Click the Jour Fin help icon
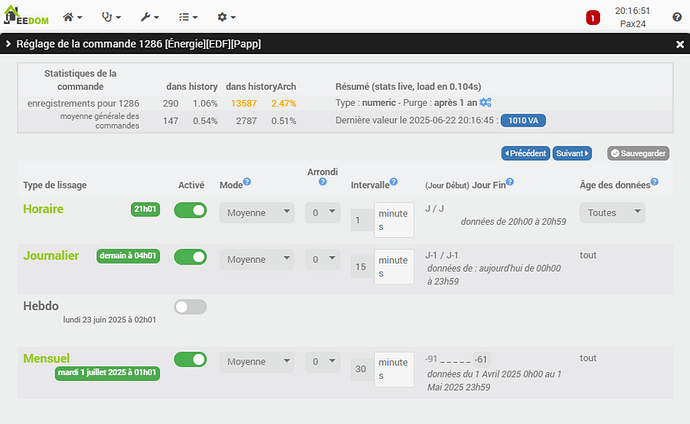Screen dimensions: 690x424 tap(510, 182)
